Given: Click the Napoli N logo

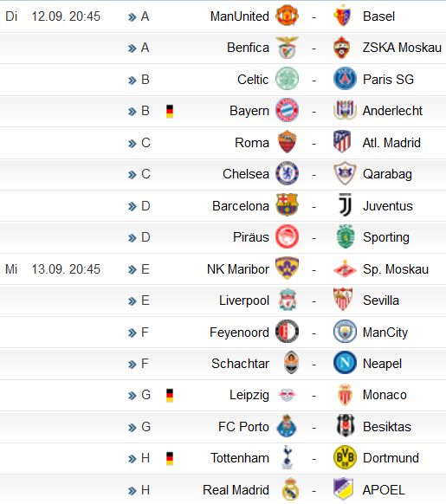Looking at the screenshot, I should click(345, 363).
